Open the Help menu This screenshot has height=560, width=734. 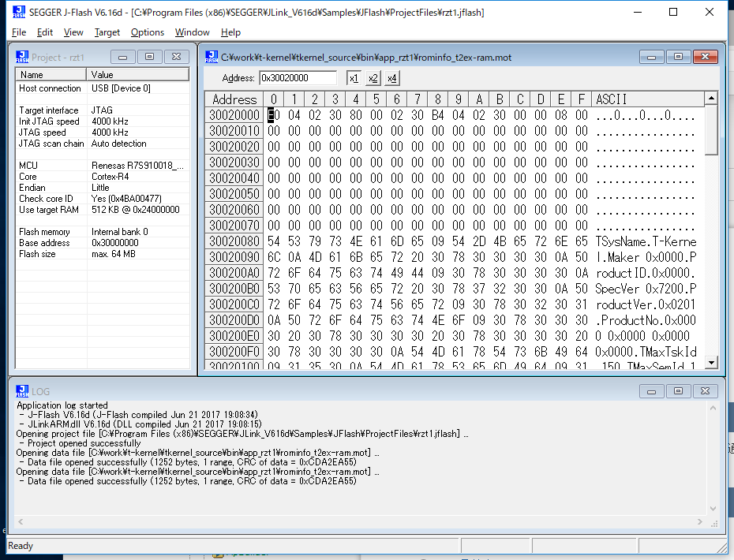point(230,32)
